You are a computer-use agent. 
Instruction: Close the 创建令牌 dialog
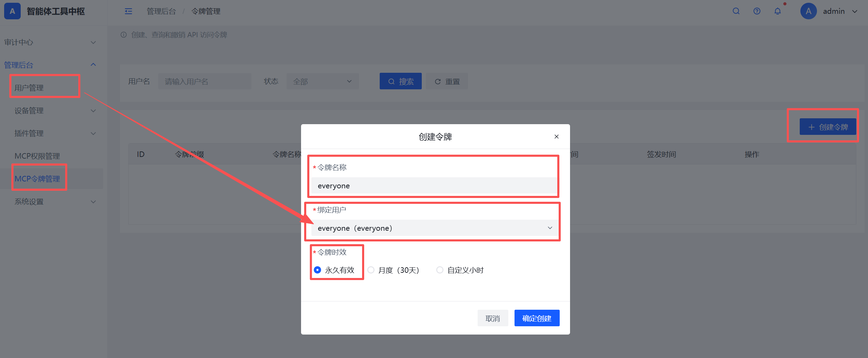tap(556, 137)
